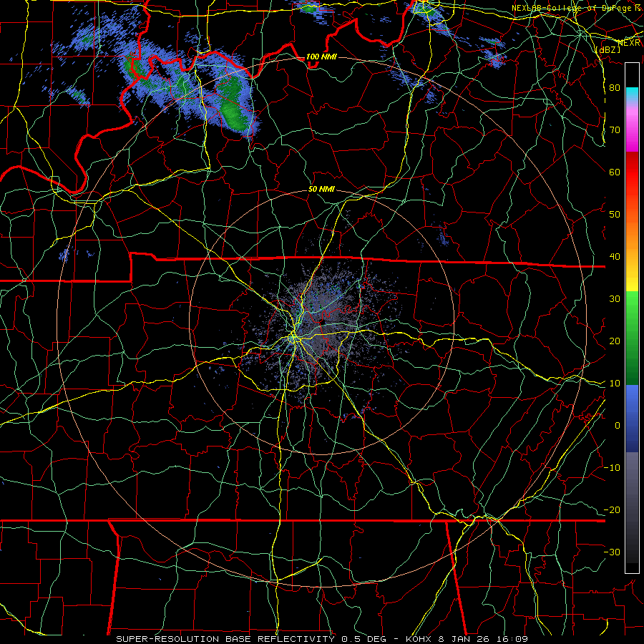
Task: Click the radar site where highways converge
Action: tap(293, 338)
